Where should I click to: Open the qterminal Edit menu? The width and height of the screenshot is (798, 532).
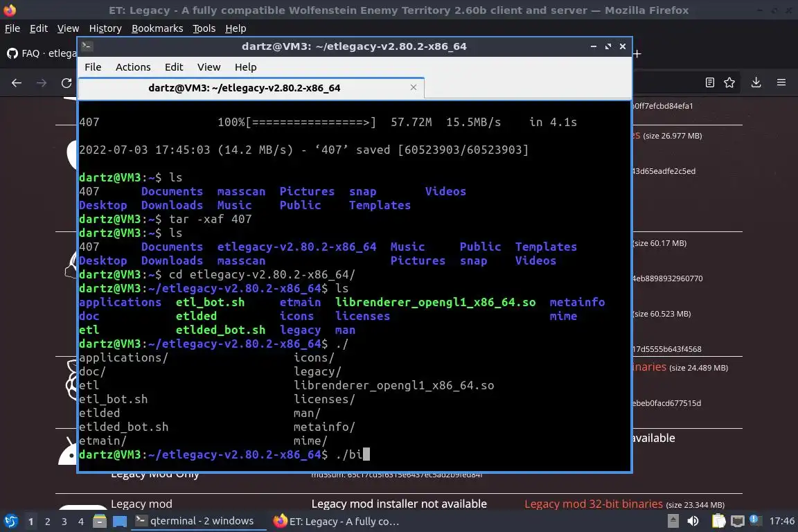click(174, 67)
